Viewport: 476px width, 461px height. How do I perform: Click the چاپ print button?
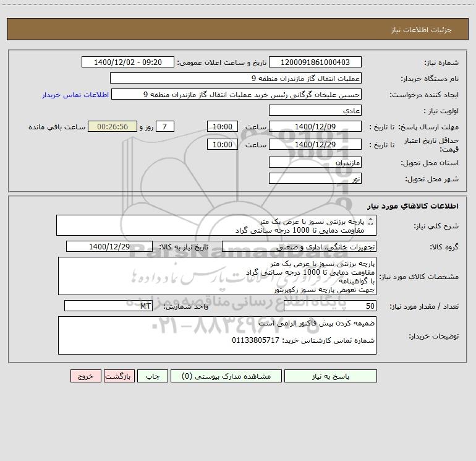(153, 376)
